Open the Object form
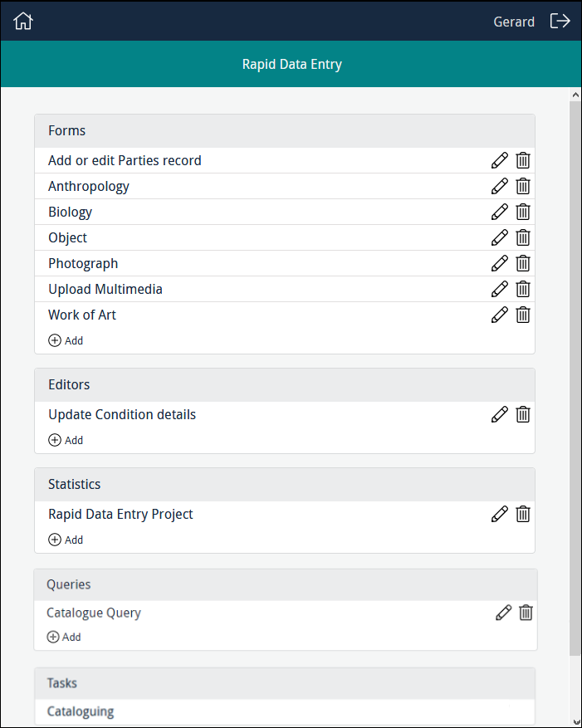This screenshot has width=582, height=728. tap(67, 237)
